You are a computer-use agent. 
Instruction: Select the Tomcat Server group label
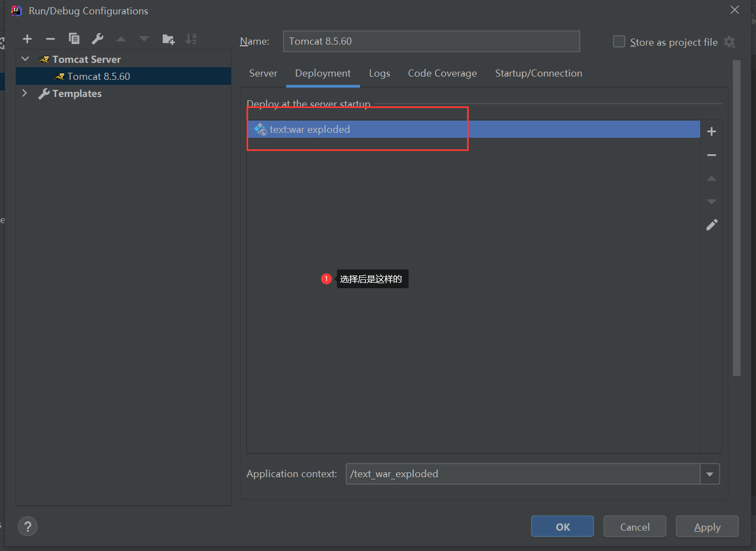coord(86,59)
